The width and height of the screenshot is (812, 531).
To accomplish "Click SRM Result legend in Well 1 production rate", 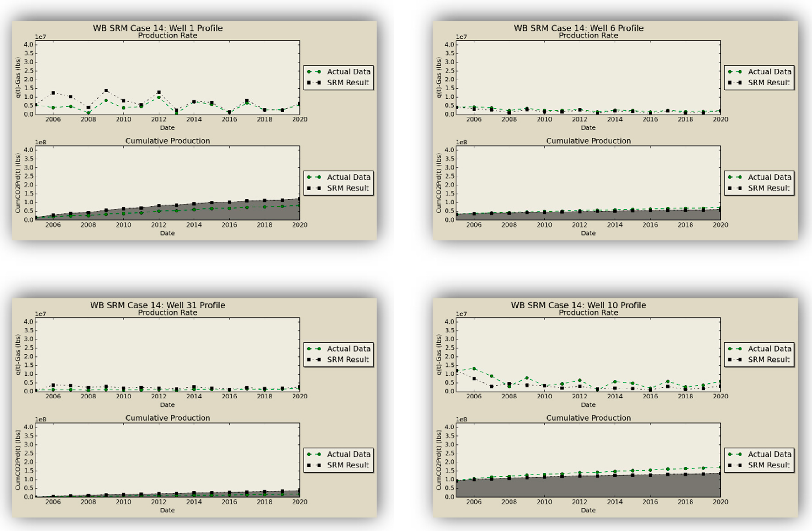I will point(348,82).
